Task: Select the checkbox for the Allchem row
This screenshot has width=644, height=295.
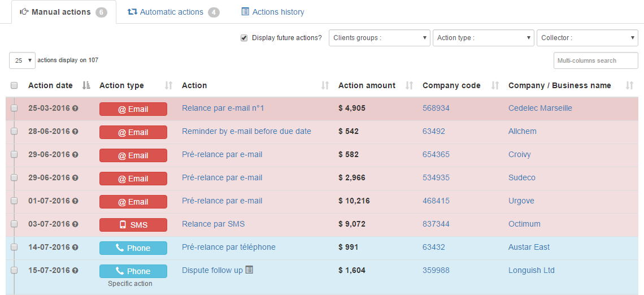Action: click(14, 132)
